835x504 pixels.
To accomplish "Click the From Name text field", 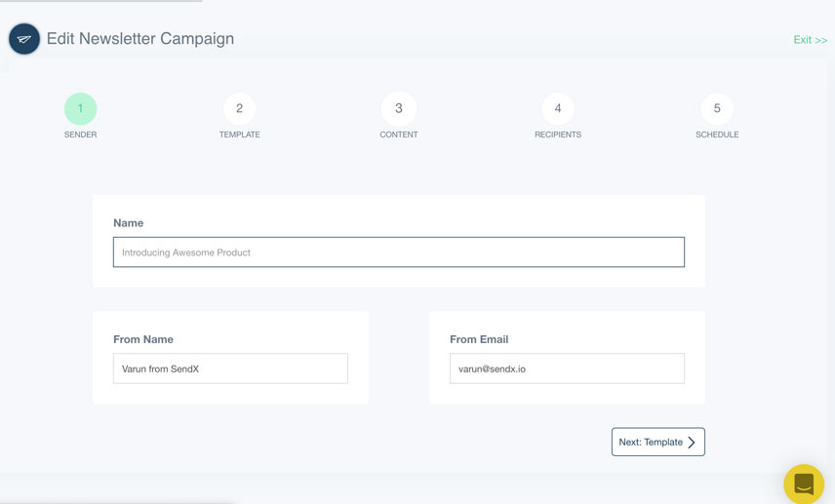I will [230, 368].
